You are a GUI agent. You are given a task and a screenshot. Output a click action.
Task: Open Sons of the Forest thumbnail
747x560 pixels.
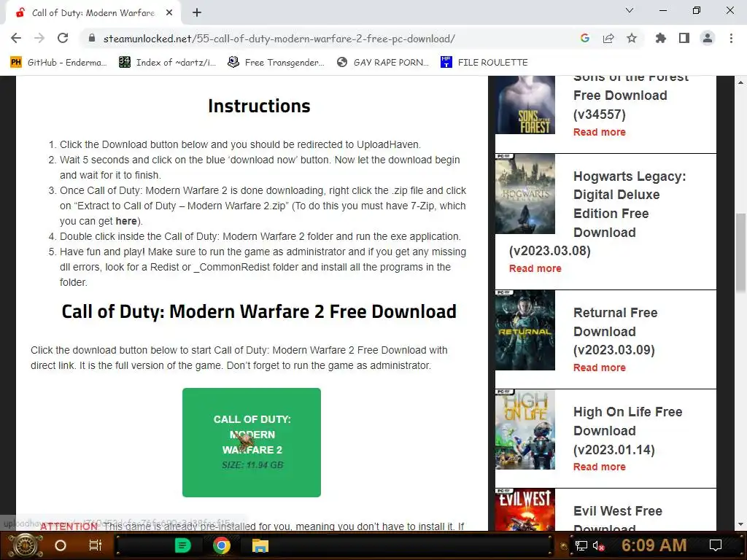(x=525, y=105)
